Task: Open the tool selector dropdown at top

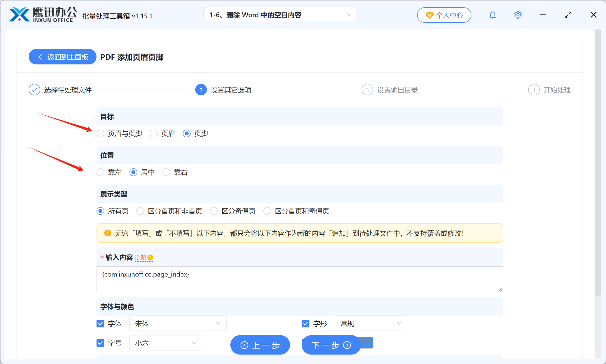Action: pyautogui.click(x=280, y=15)
